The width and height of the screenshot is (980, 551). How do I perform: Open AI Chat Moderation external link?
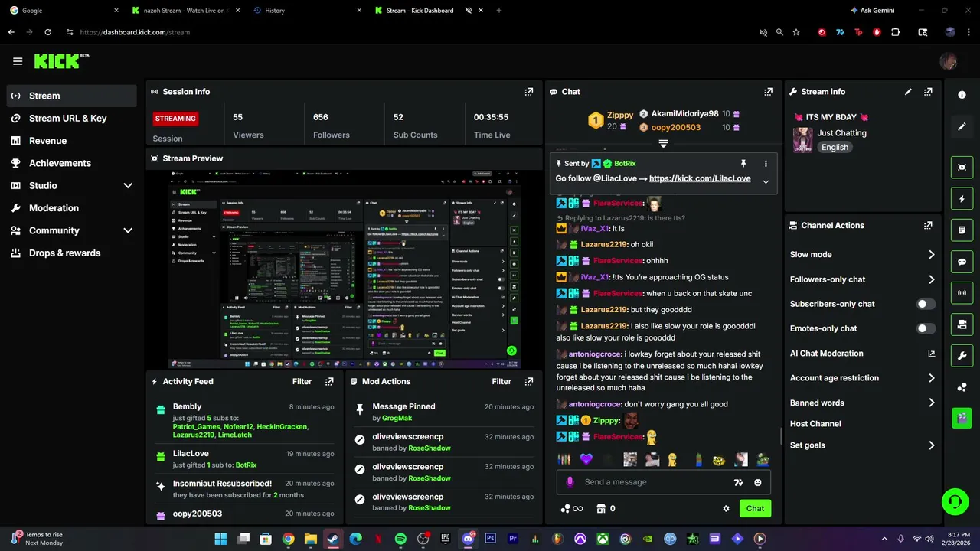932,354
